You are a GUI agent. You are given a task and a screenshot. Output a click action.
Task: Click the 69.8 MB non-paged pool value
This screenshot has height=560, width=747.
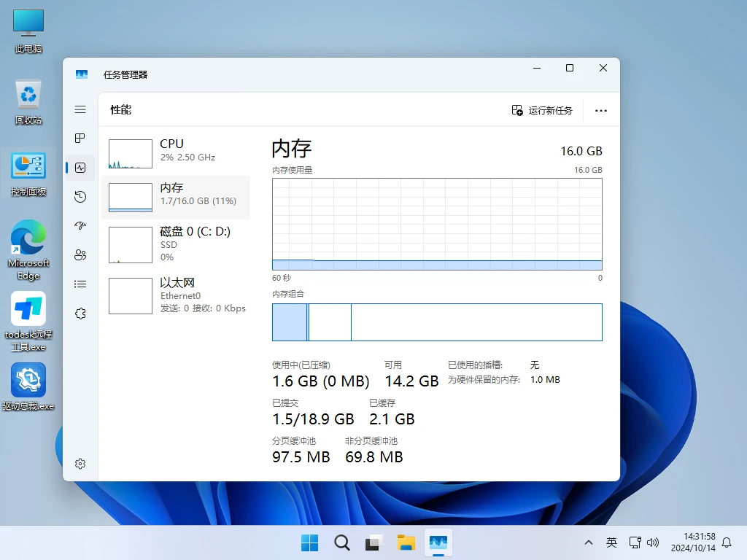point(374,457)
